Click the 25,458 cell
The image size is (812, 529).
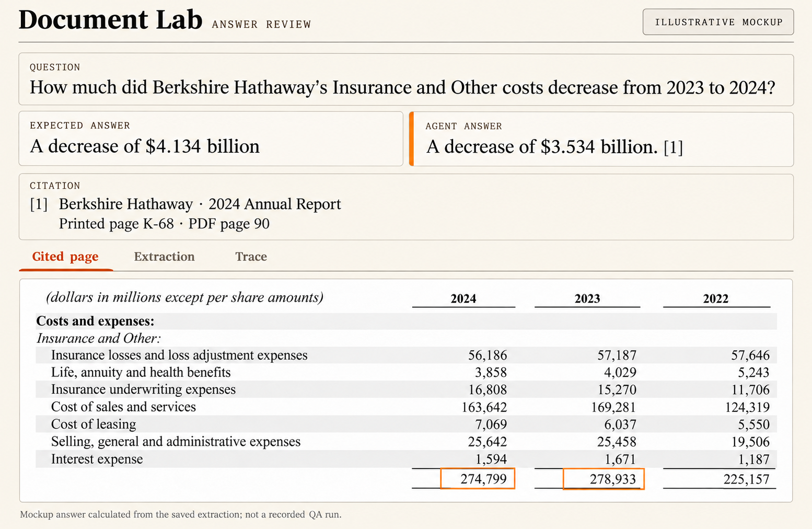617,442
